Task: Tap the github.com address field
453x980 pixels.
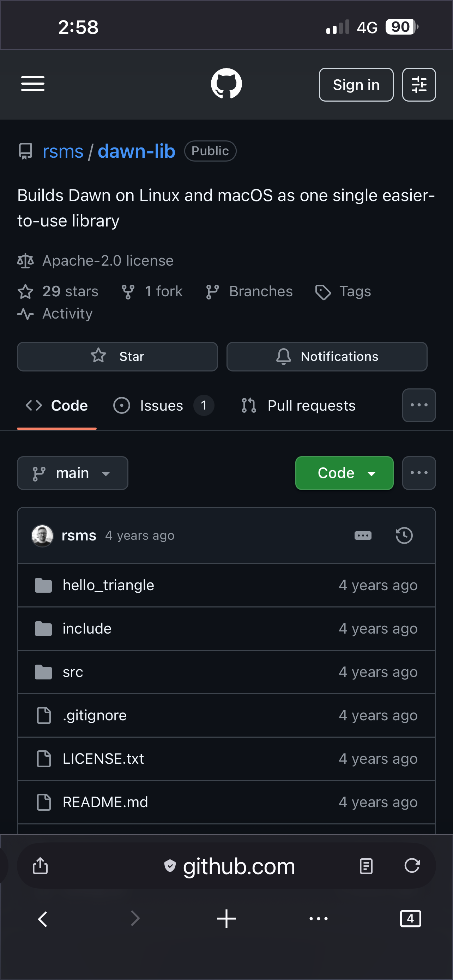Action: (x=238, y=866)
